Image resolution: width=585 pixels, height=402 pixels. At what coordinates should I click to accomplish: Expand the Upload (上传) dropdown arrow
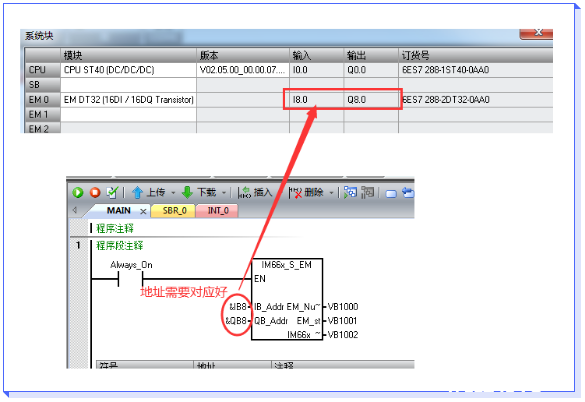pos(173,193)
